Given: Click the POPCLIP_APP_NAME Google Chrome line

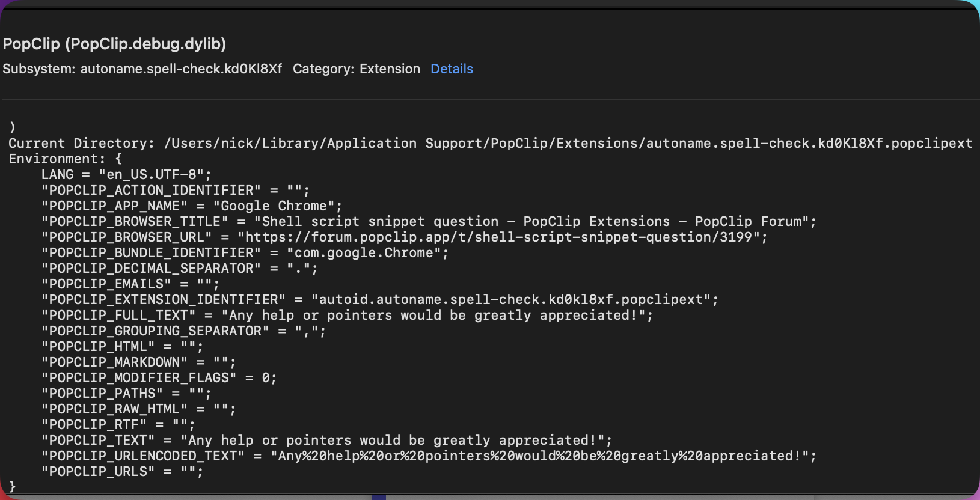Looking at the screenshot, I should click(x=192, y=206).
